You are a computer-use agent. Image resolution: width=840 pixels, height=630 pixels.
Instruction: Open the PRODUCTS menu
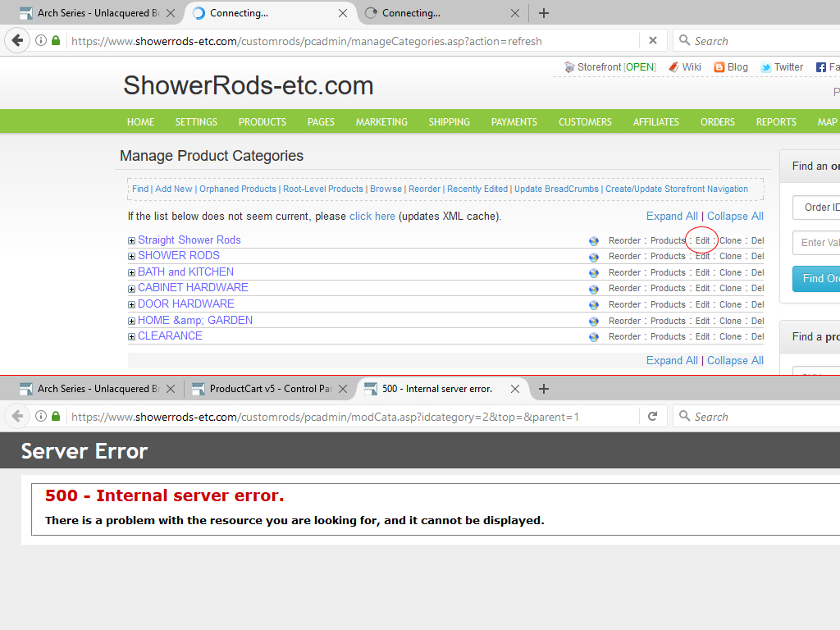point(262,122)
